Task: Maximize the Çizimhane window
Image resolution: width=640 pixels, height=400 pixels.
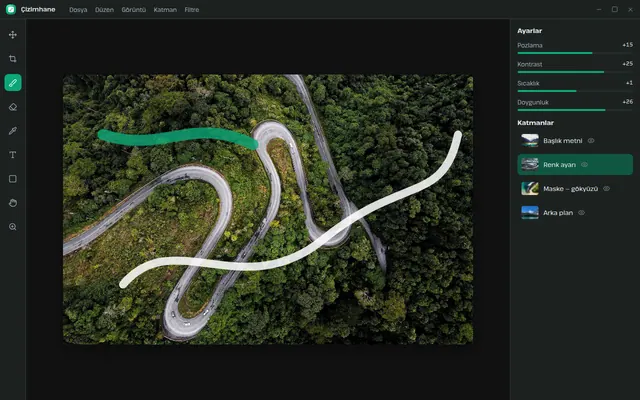Action: (614, 9)
